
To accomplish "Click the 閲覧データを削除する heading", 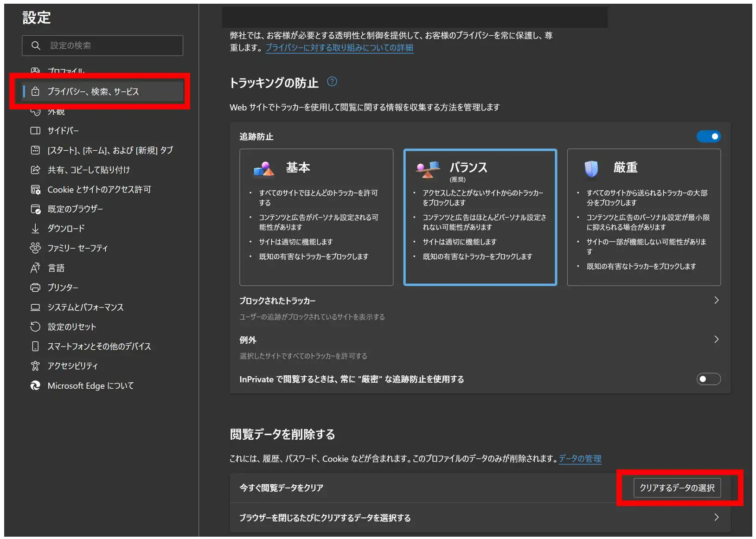I will [282, 434].
